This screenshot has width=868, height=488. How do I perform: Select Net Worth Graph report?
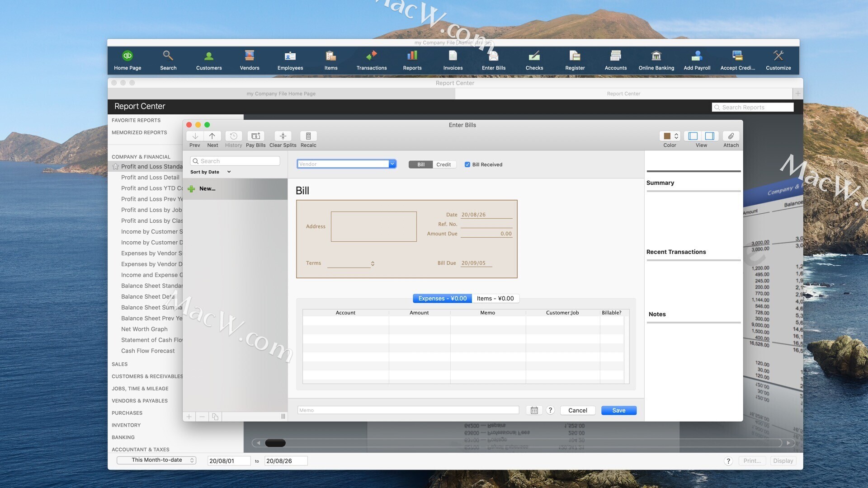144,329
